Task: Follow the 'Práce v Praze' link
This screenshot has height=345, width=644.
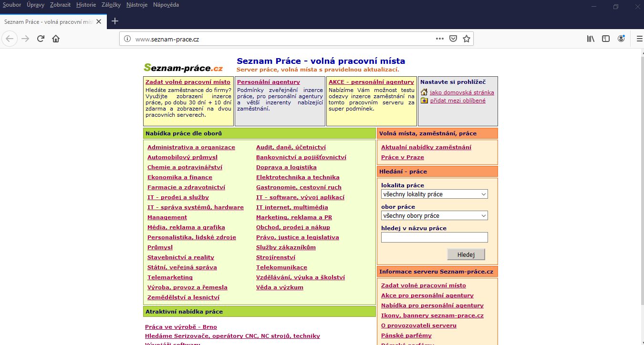Action: [402, 157]
